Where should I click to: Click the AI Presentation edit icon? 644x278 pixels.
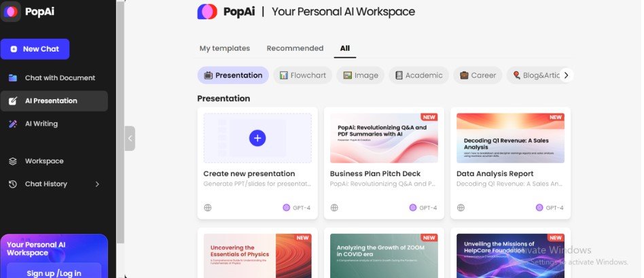click(x=13, y=101)
